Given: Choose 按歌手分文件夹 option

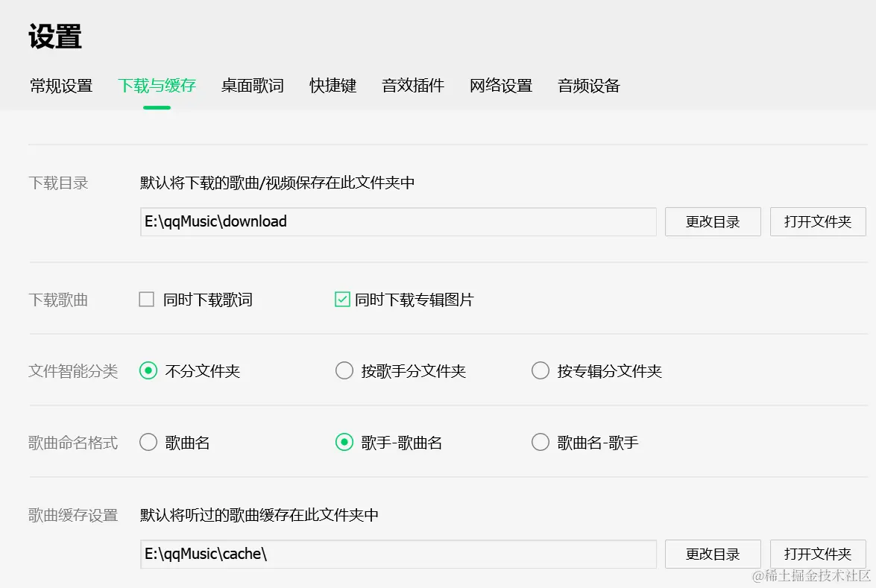Looking at the screenshot, I should pos(344,370).
